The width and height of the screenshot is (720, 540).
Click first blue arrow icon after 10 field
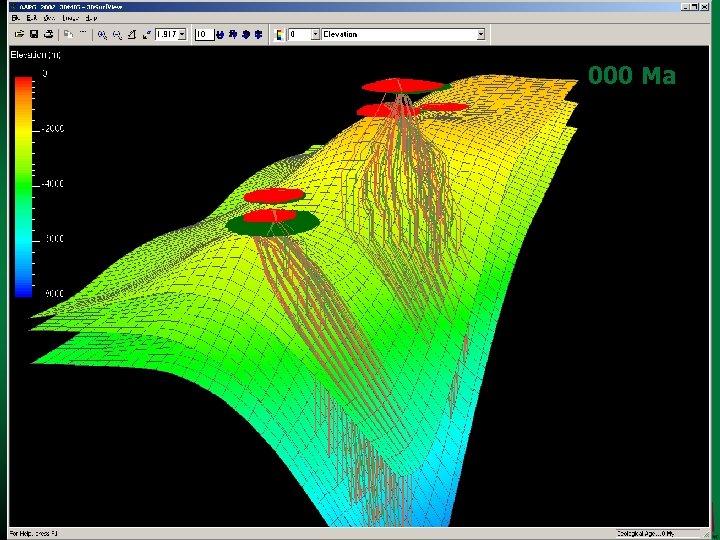pyautogui.click(x=221, y=34)
